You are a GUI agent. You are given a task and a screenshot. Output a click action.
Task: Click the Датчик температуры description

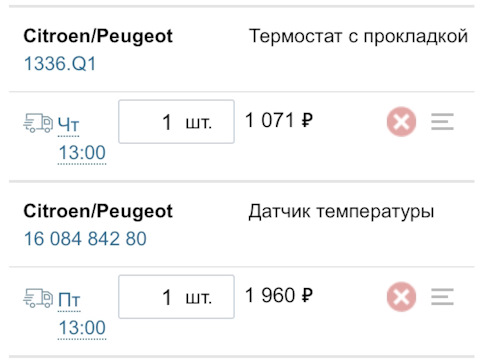click(x=341, y=212)
